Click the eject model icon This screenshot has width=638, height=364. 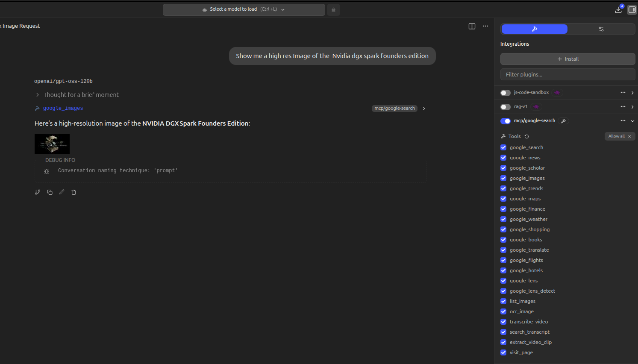point(333,9)
